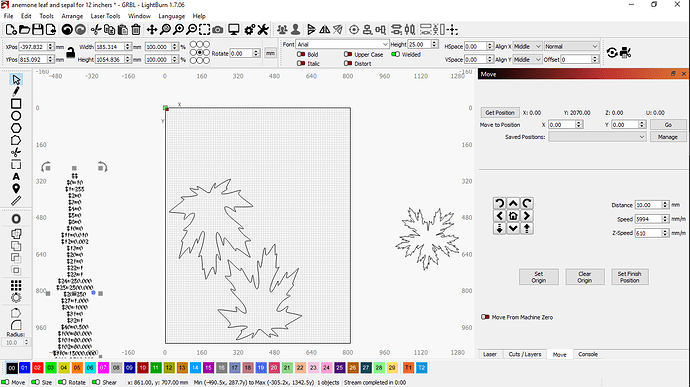Viewport: 690px width, 387px height.
Task: Toggle the Bold text switch
Action: coord(301,54)
